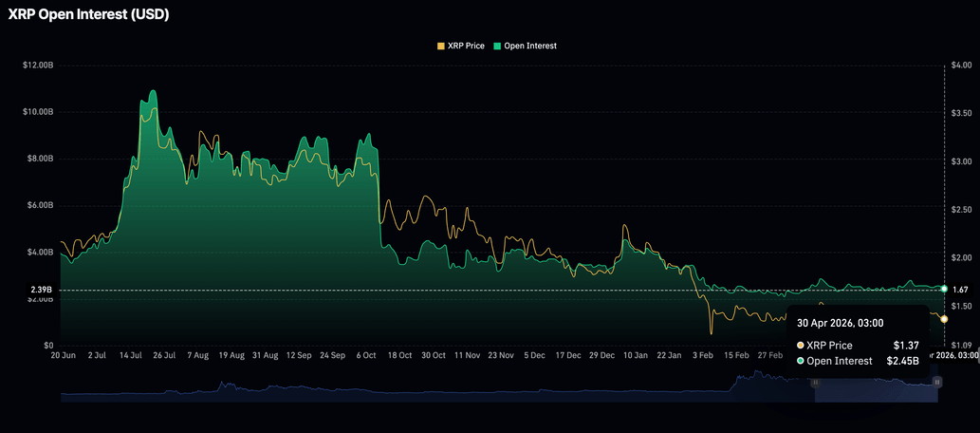Screen dimensions: 980x433
Task: Click the yellow XRP Price legend swatch
Action: 440,46
